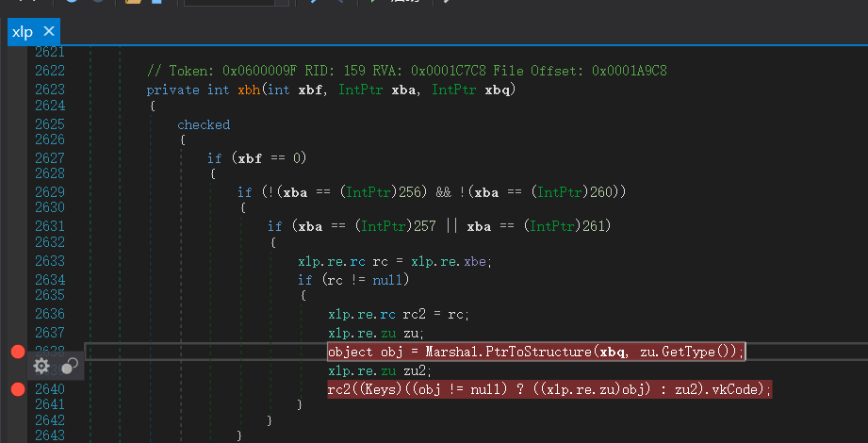Click the xbe field on line 2633
The width and height of the screenshot is (868, 443).
[x=474, y=261]
